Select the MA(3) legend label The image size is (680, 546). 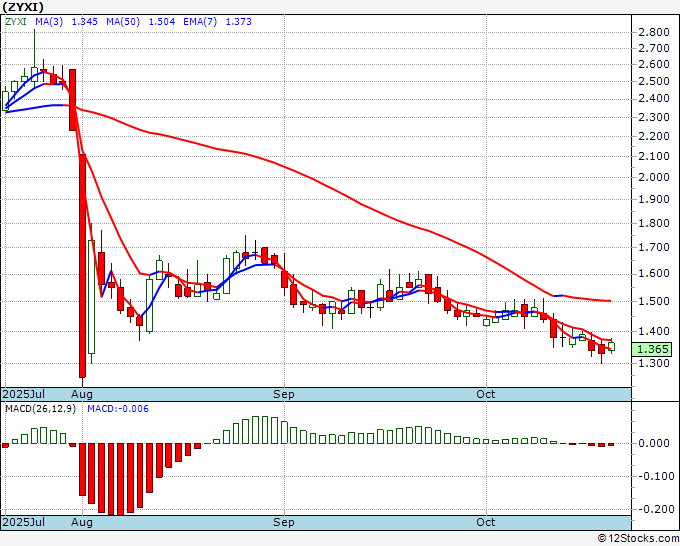coord(49,22)
